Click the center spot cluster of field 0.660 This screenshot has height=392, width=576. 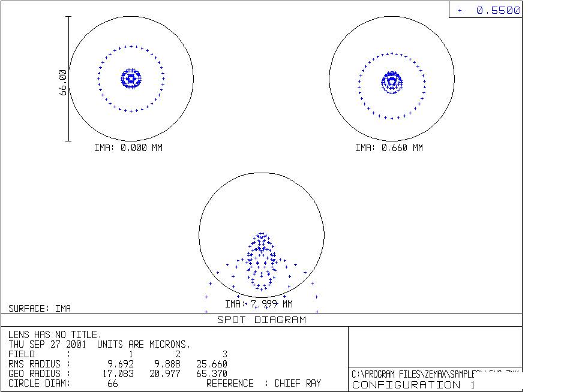pos(392,82)
